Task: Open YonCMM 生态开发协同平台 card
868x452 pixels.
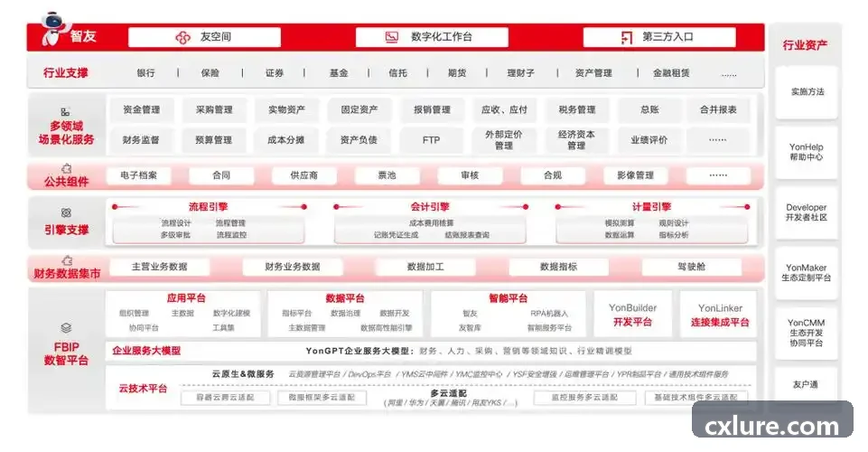Action: click(806, 333)
